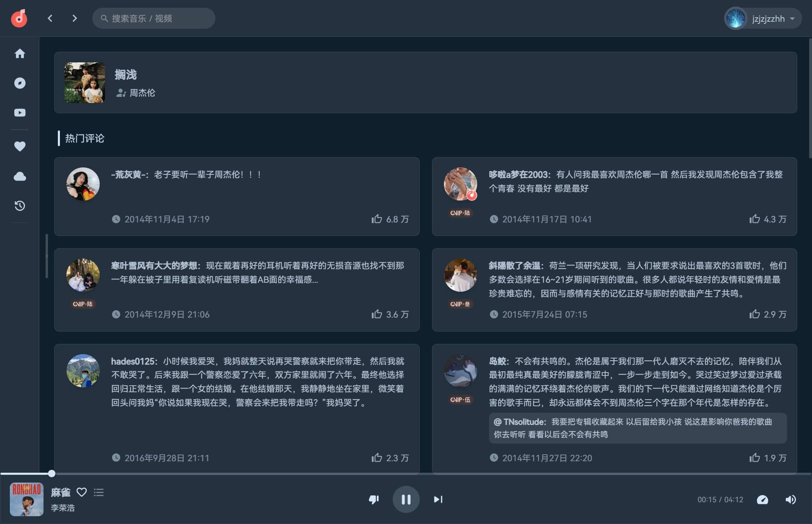View listening history with the clock icon
812x524 pixels.
[19, 206]
